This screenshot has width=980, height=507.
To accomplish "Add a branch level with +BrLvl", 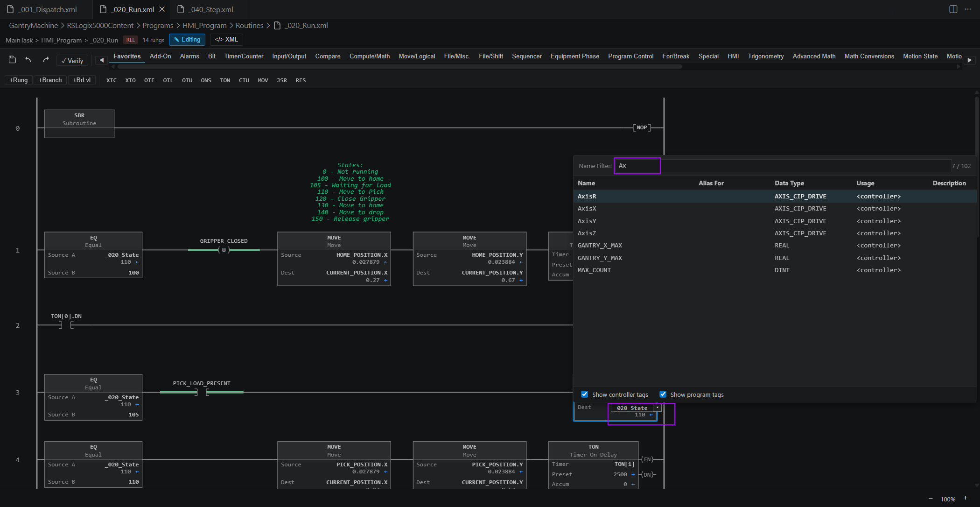I will [x=82, y=80].
